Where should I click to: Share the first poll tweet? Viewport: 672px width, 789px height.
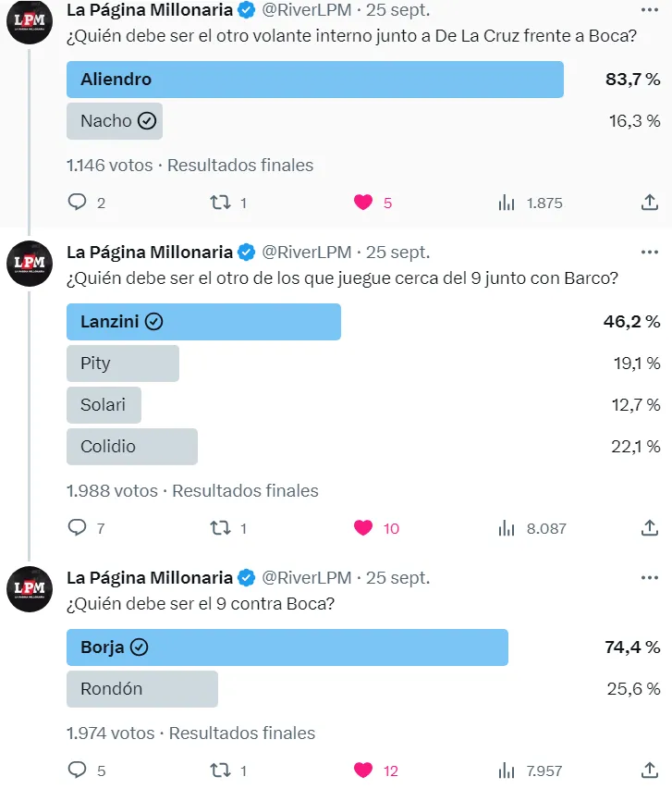[650, 203]
